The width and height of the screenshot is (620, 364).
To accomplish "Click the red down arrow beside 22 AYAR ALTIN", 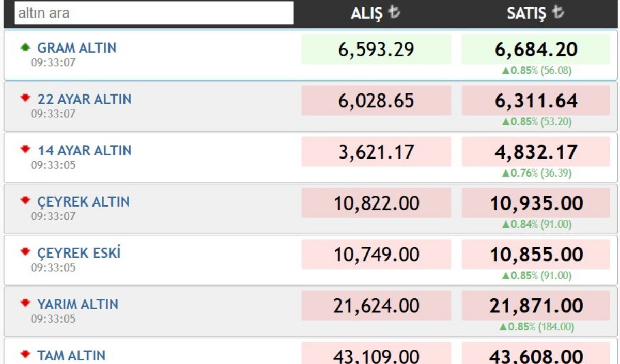I will (25, 99).
